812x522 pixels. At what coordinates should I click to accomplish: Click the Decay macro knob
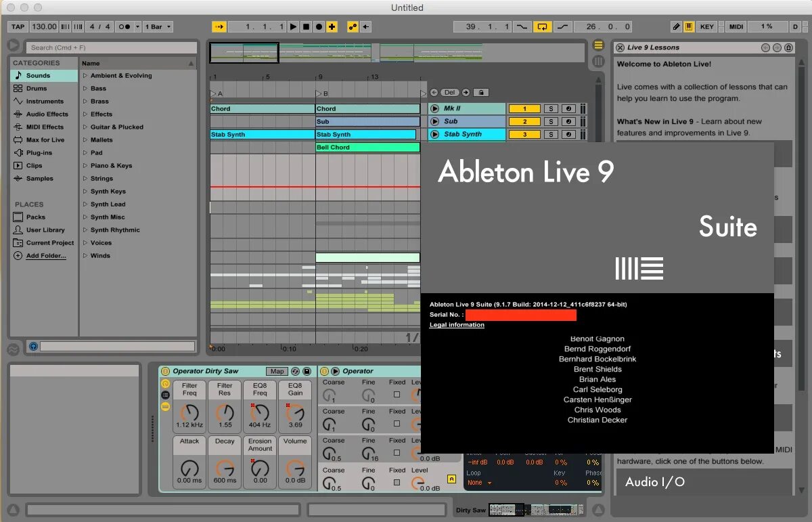click(x=225, y=468)
